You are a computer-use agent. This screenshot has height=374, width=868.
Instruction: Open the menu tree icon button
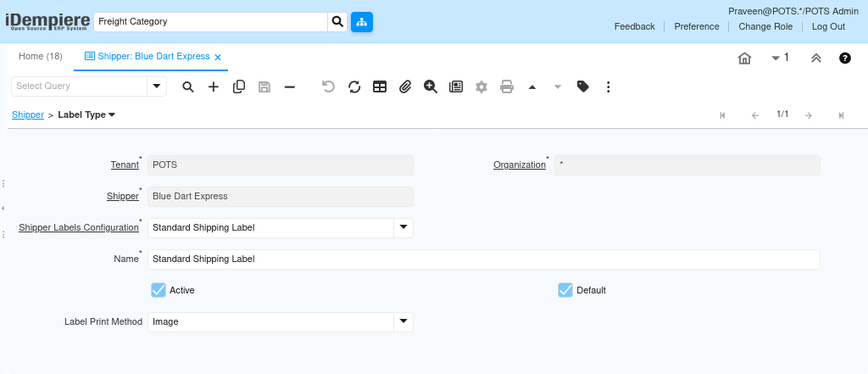(x=361, y=22)
